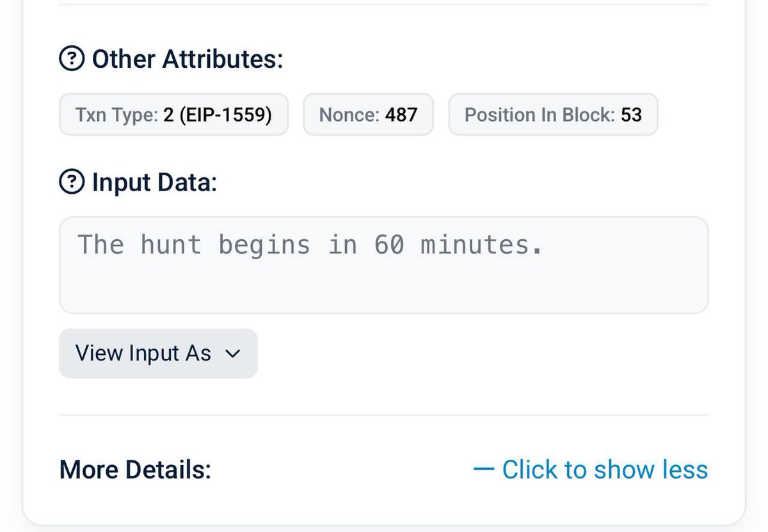This screenshot has width=768, height=532.
Task: Click the Other Attributes heading text
Action: (188, 59)
